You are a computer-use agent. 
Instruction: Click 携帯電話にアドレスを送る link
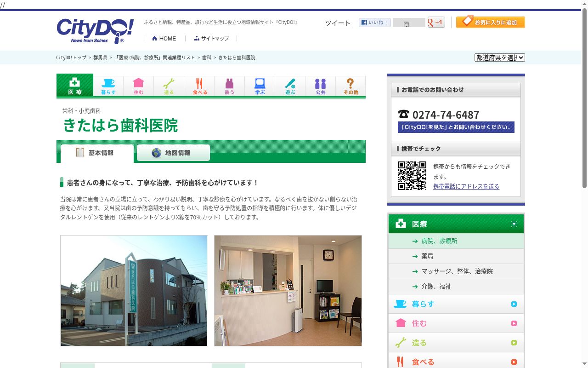[466, 186]
